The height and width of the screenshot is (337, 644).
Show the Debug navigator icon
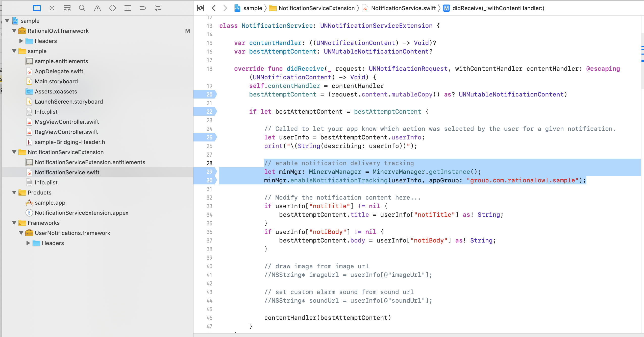coord(128,8)
